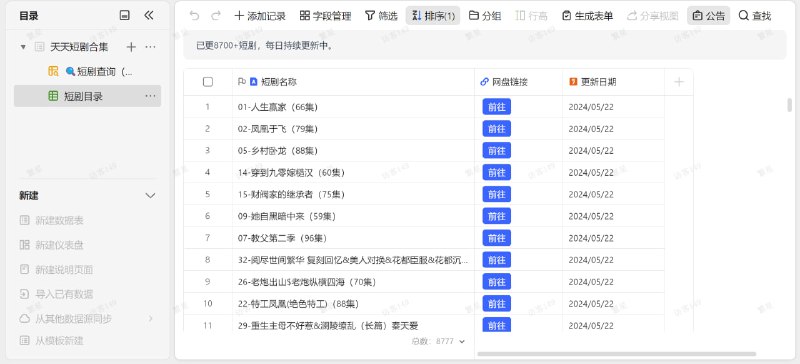This screenshot has width=800, height=364.
Task: Click the 短剧名称 column header
Action: click(353, 82)
